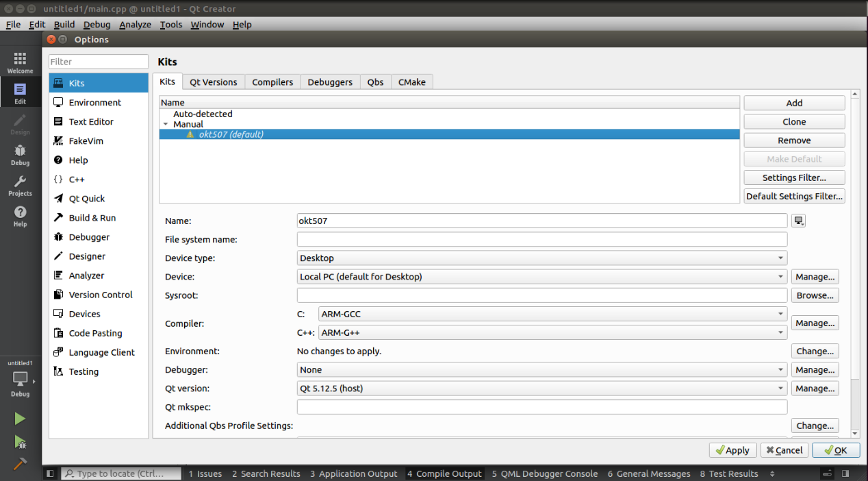Click the Sysroot path input field

tap(541, 295)
